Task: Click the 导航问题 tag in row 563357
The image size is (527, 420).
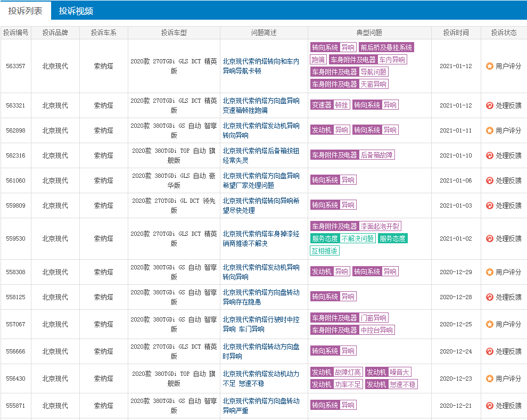Action: tap(373, 72)
